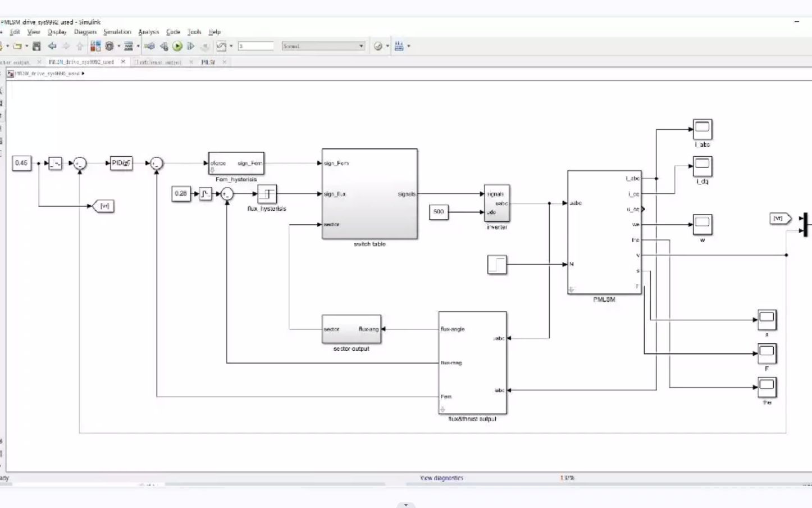812x508 pixels.
Task: Open the F scope block
Action: (767, 354)
